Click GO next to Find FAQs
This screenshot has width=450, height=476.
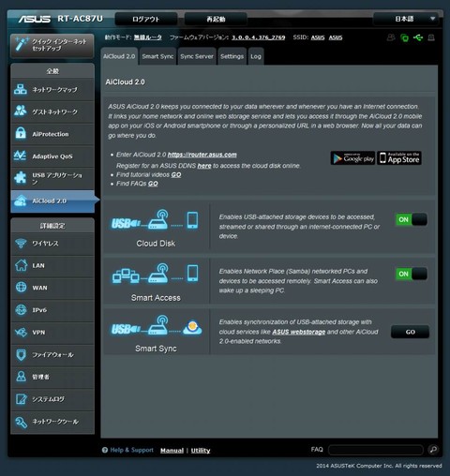[153, 184]
